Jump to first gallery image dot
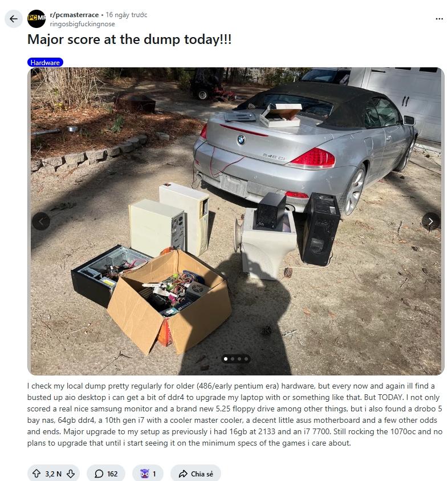 [x=226, y=358]
